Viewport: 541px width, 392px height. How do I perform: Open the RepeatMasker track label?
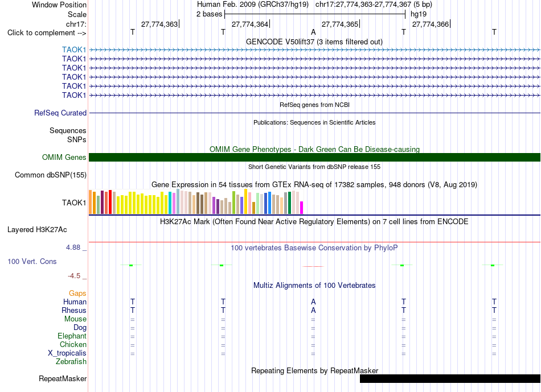[63, 378]
